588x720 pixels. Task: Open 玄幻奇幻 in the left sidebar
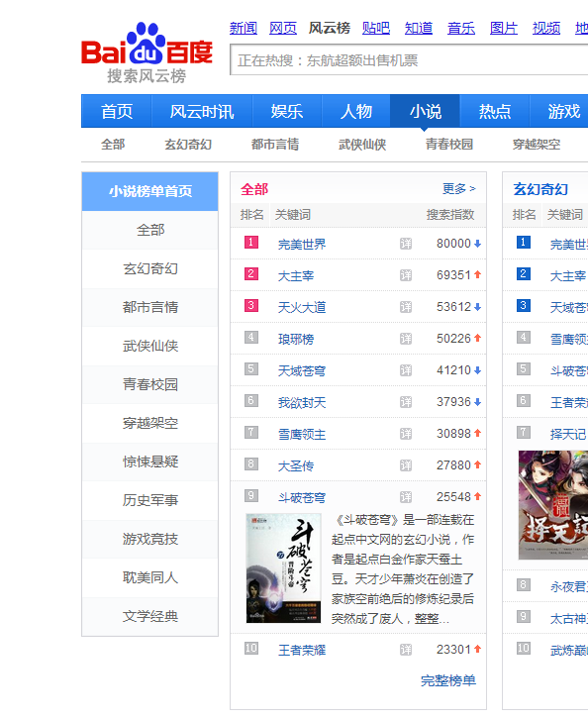click(x=150, y=268)
